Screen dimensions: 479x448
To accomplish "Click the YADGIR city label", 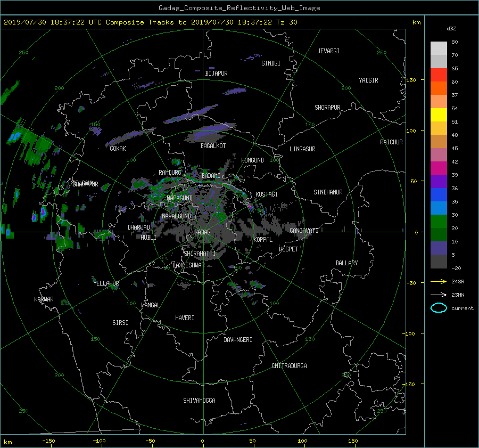I will (368, 80).
